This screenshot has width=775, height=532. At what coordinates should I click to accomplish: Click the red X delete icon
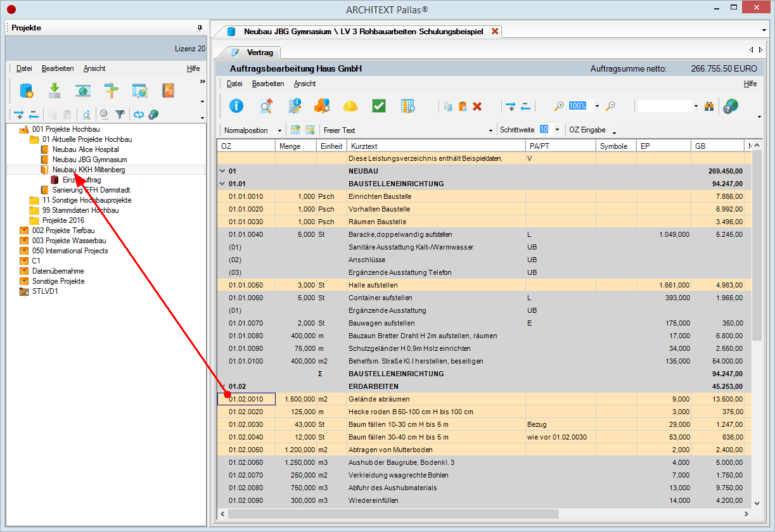pyautogui.click(x=477, y=106)
